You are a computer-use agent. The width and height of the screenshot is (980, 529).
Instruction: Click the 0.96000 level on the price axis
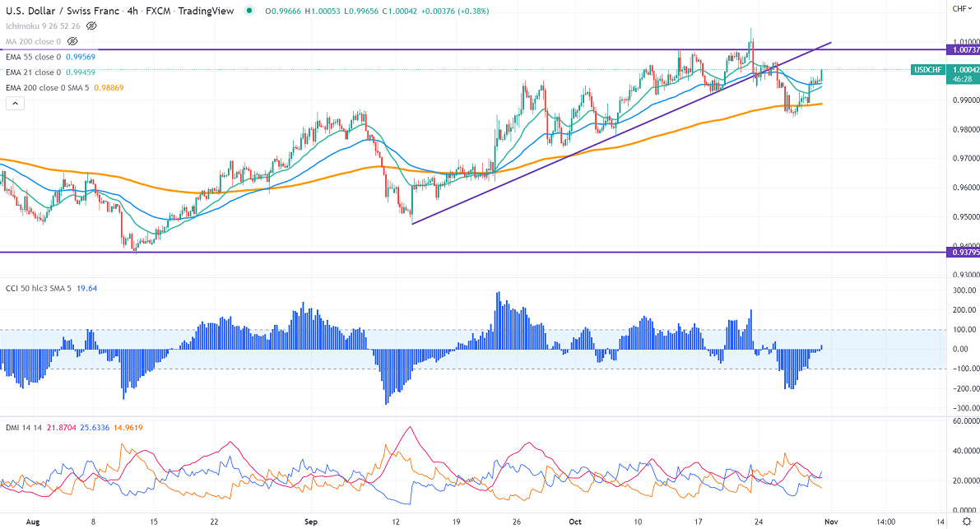coord(966,188)
